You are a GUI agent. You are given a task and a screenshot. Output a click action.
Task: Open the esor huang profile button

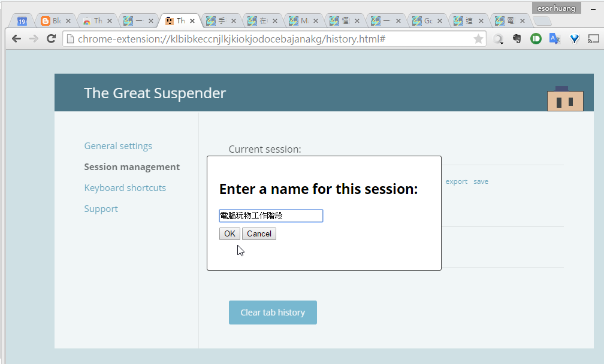tap(556, 8)
